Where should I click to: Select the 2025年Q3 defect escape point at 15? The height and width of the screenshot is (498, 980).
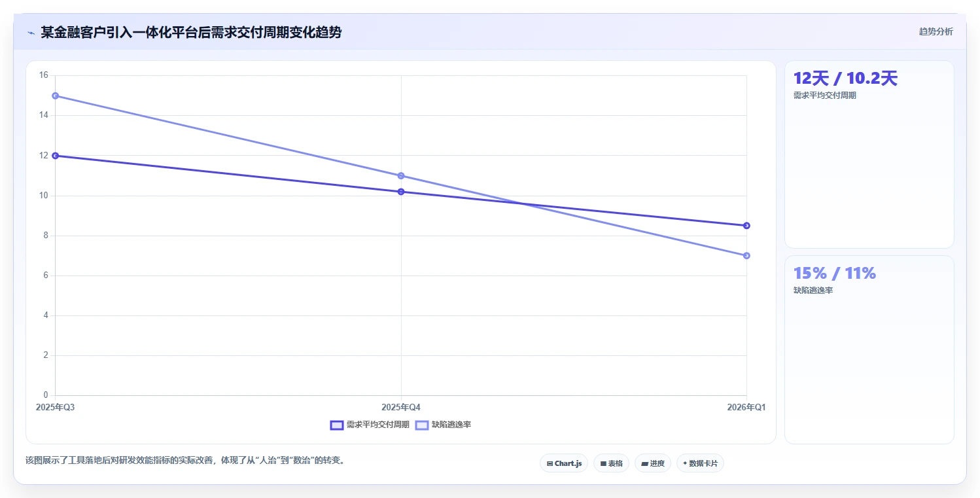click(x=56, y=96)
